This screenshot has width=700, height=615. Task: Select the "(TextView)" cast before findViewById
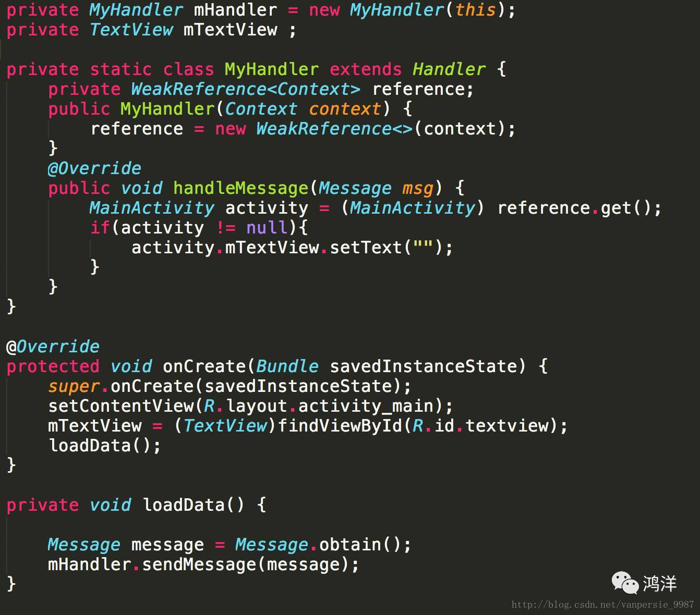tap(225, 426)
